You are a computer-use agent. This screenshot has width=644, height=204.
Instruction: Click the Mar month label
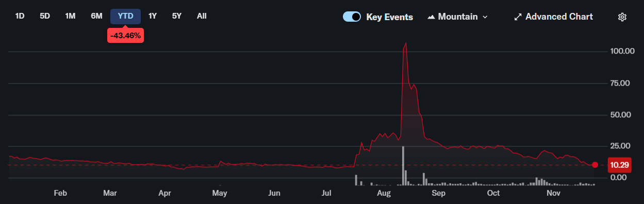click(x=110, y=193)
